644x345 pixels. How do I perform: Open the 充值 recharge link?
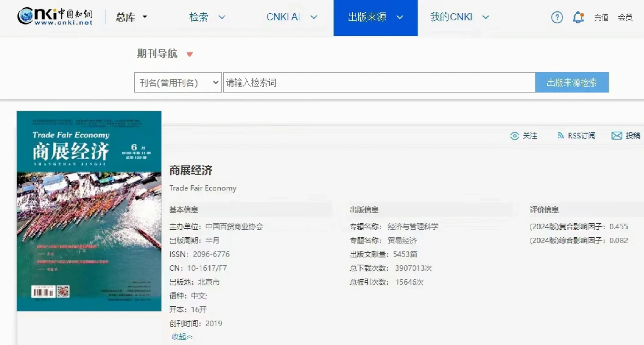tap(602, 18)
